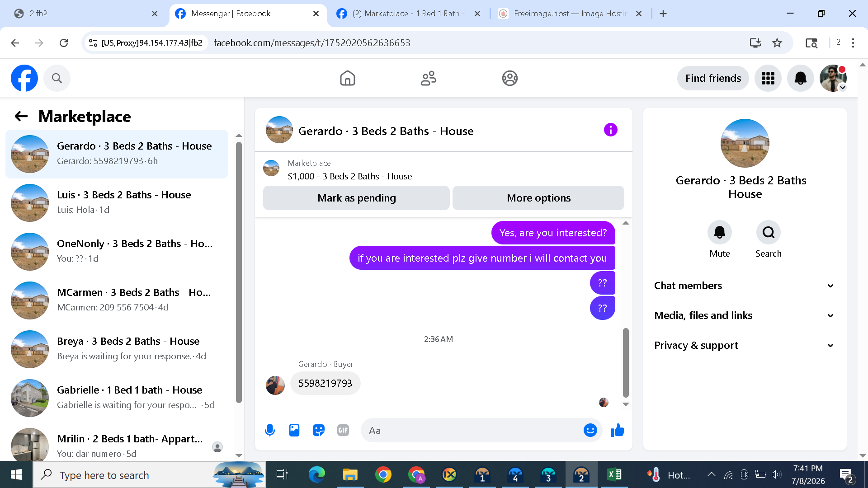
Task: Open Luis 3 Beds 2 Baths conversation
Action: click(x=117, y=203)
